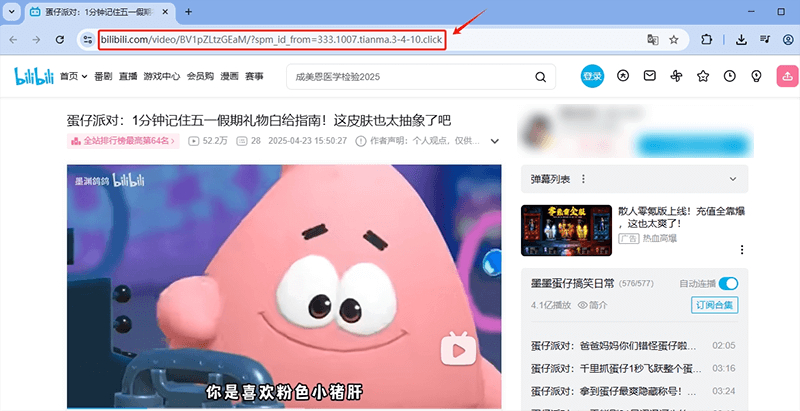This screenshot has width=800, height=411.
Task: Toggle the 自动连播 switch
Action: click(x=729, y=284)
